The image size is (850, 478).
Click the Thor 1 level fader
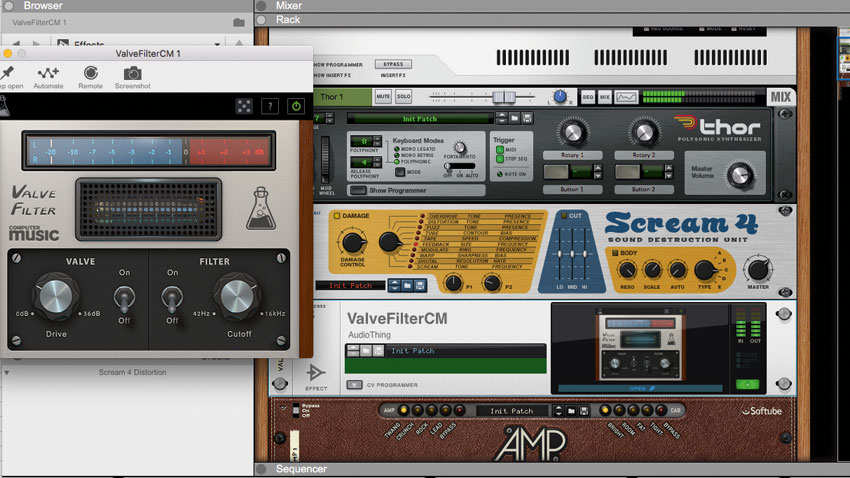pos(504,97)
